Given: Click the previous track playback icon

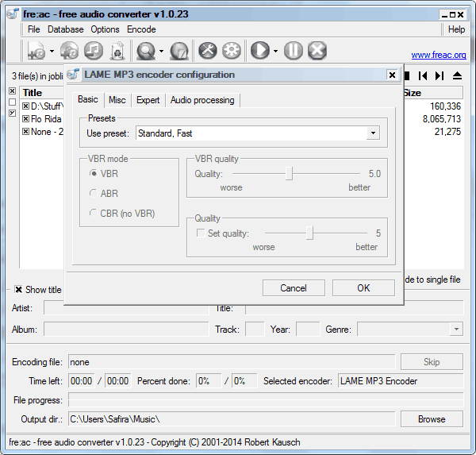Looking at the screenshot, I should click(423, 75).
